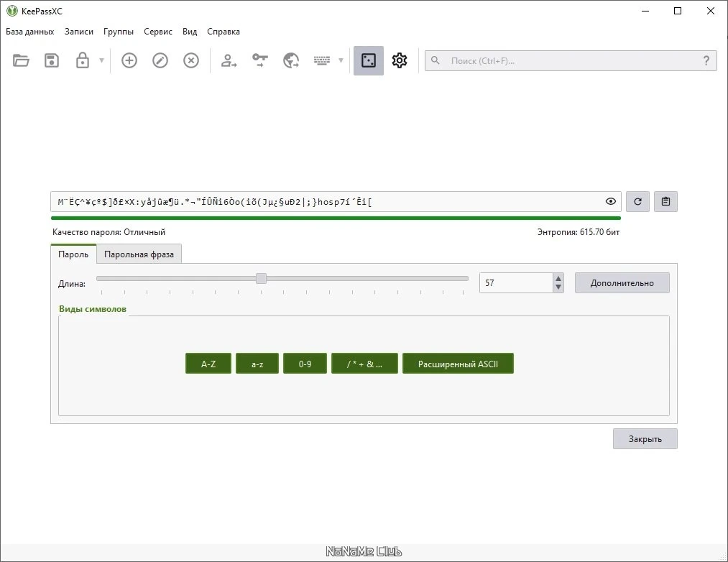Viewport: 728px width, 562px height.
Task: Copy password key icon in toolbar
Action: tap(259, 60)
